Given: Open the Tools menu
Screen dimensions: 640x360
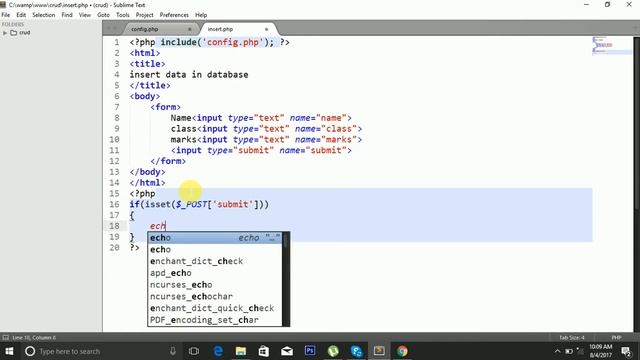Looking at the screenshot, I should pos(123,15).
